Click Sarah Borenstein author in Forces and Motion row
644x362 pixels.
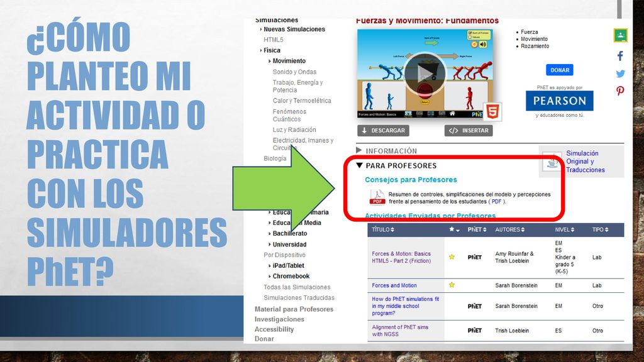pos(516,285)
